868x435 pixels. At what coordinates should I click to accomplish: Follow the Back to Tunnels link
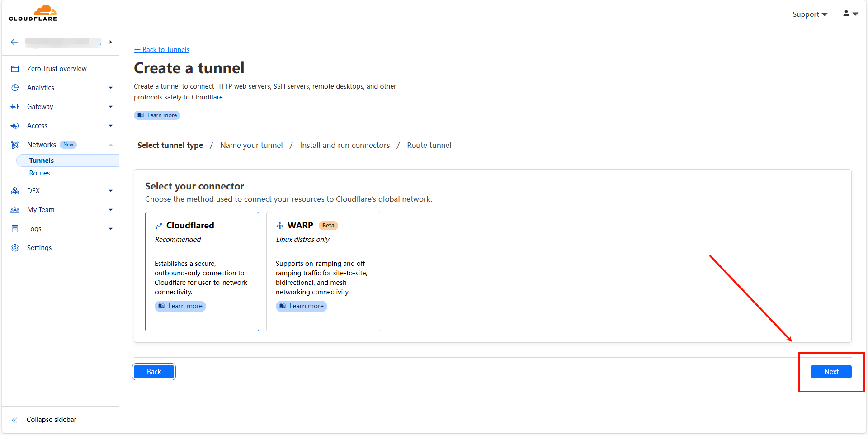[162, 50]
